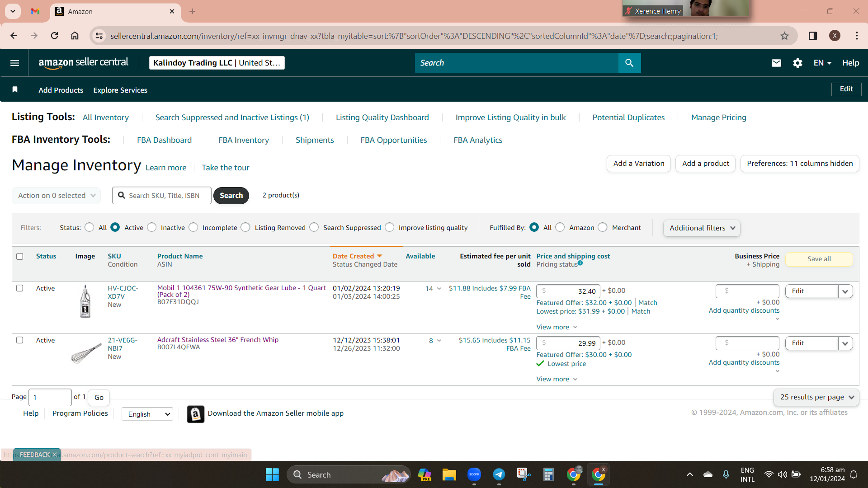Select the All status radio button
The height and width of the screenshot is (488, 868).
(90, 227)
